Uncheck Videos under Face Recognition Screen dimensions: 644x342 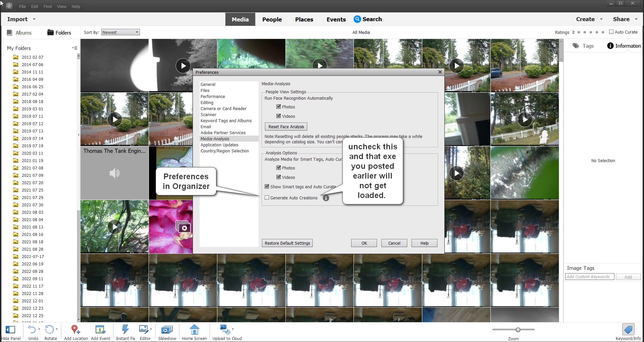[278, 116]
